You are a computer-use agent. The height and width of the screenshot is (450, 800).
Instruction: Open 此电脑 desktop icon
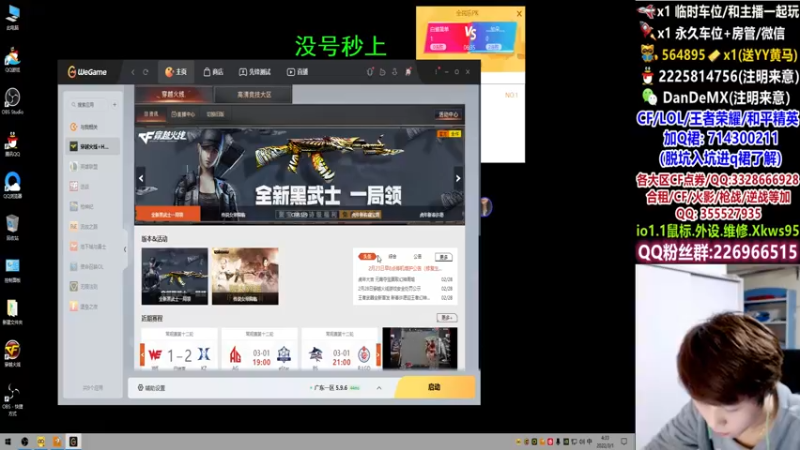(12, 16)
